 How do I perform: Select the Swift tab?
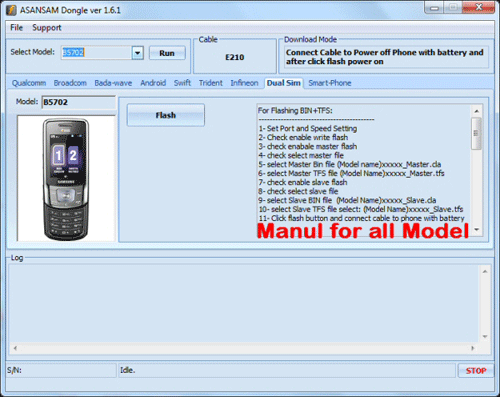182,83
